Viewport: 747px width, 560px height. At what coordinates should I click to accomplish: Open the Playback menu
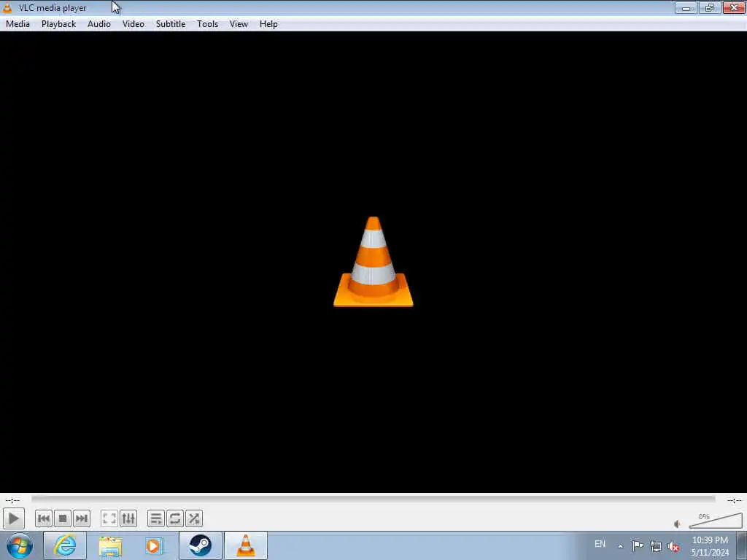(58, 24)
